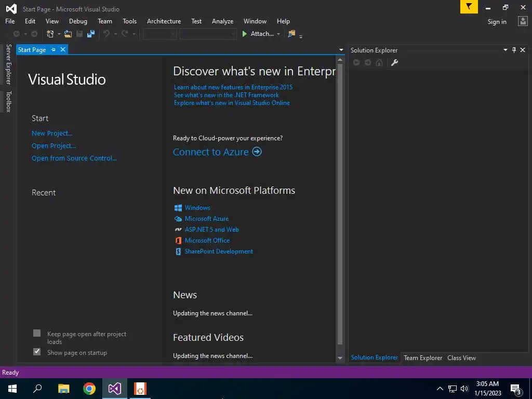Click the Windows logo icon in platforms list
532x399 pixels.
[178, 208]
